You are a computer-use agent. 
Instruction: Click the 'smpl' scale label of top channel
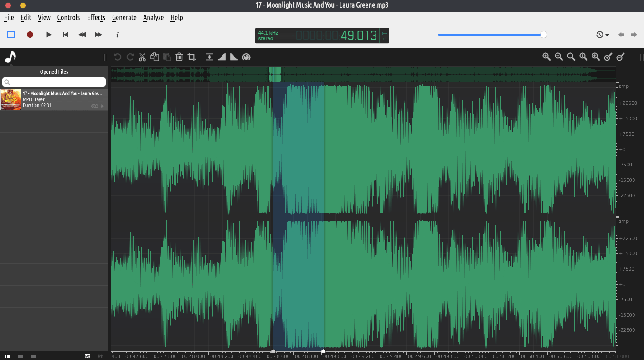point(624,86)
